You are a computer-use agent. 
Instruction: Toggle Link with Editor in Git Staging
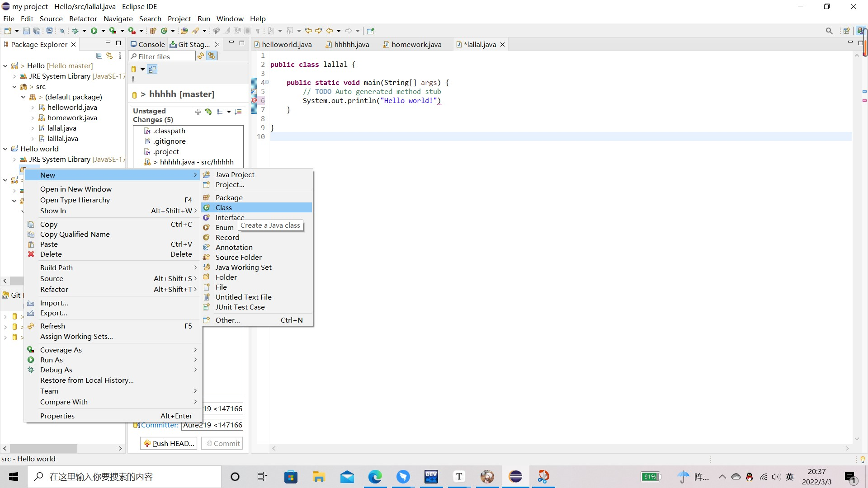[212, 56]
